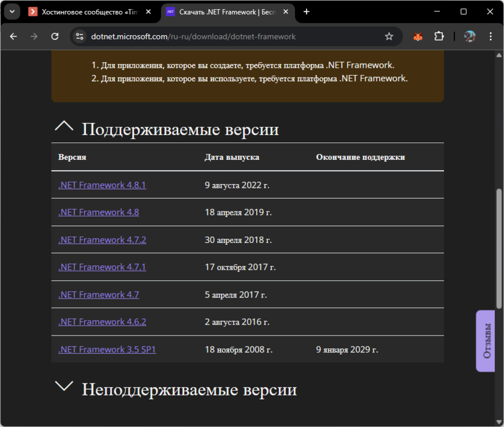Click the address bar URL field
Viewport: 504px width, 427px height.
point(230,36)
